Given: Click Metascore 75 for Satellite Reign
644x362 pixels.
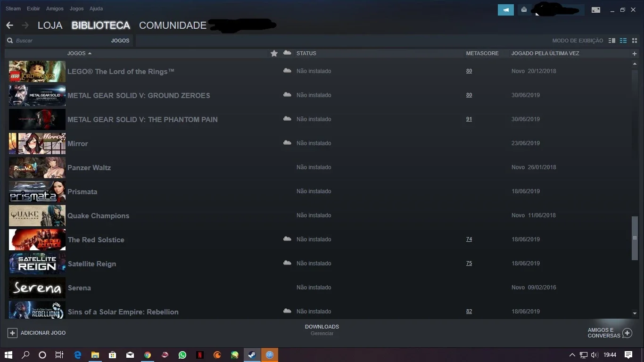Looking at the screenshot, I should click(x=469, y=263).
